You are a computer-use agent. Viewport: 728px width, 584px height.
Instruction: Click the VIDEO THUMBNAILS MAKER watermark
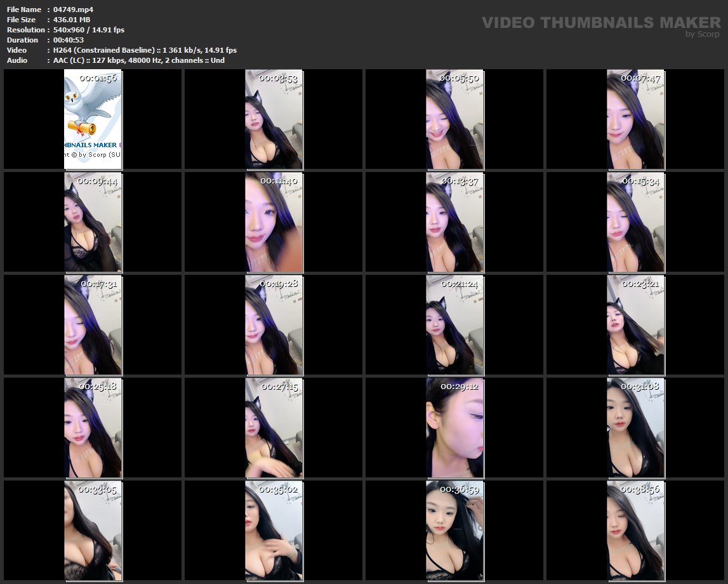coord(600,23)
